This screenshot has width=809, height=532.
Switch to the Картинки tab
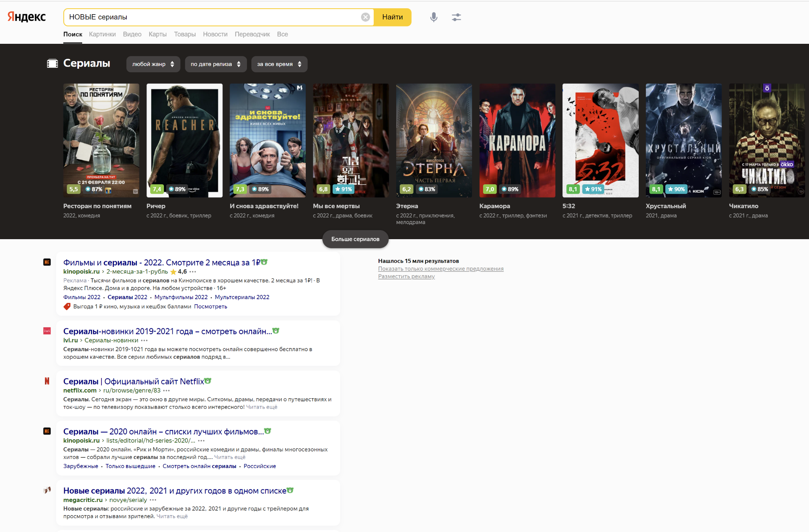[102, 34]
